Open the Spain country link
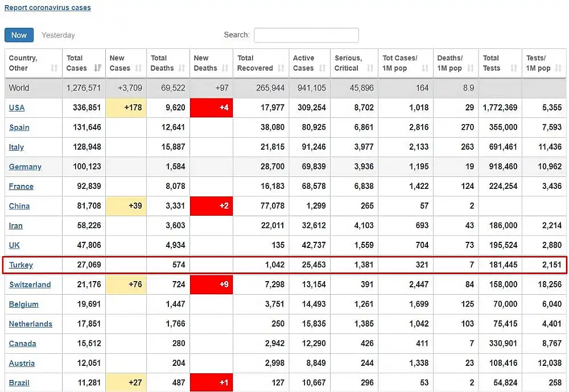This screenshot has width=569, height=392. [x=19, y=127]
